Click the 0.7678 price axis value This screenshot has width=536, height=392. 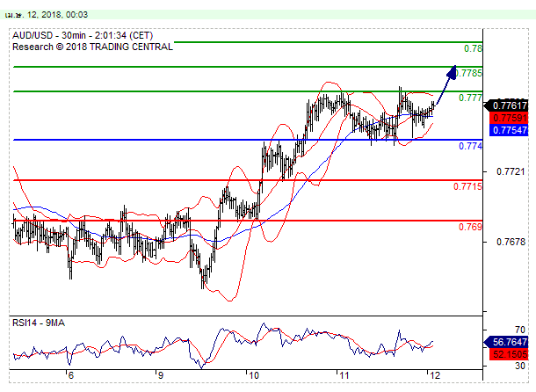pos(511,243)
